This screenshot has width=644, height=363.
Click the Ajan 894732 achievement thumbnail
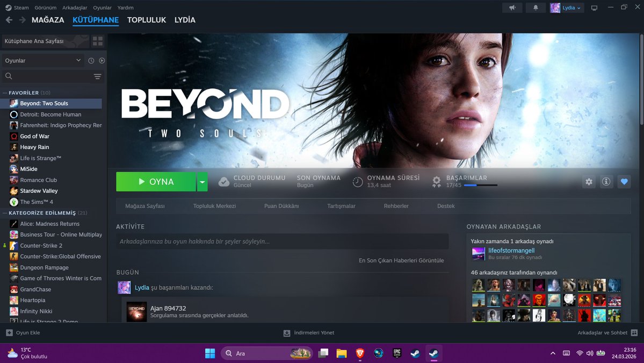point(136,311)
